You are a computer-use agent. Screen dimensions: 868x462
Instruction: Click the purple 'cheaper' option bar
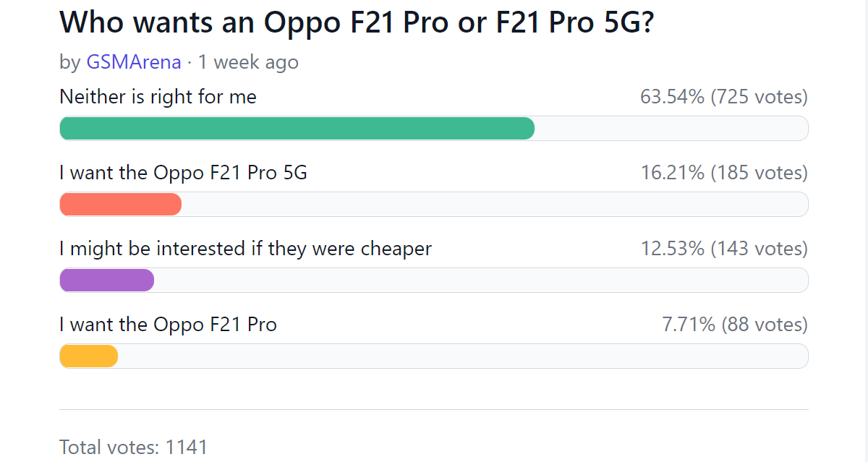pos(106,281)
